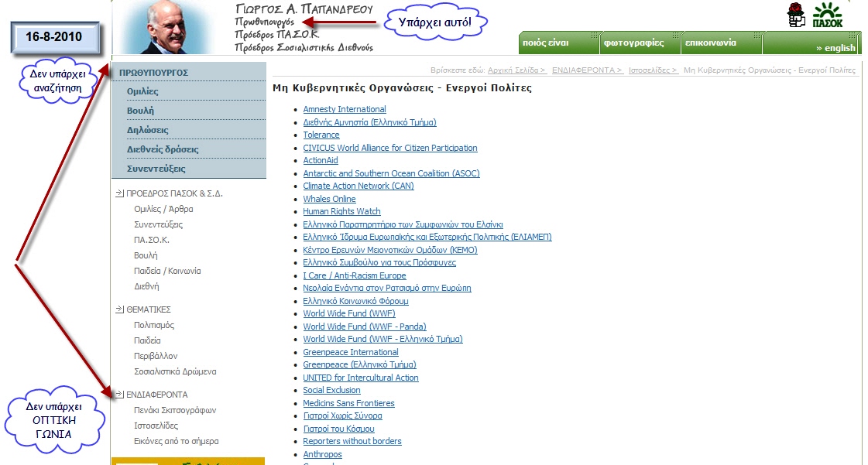Open Πενάκι Σκιτσογράφων sidebar item
Image resolution: width=868 pixels, height=465 pixels.
pos(175,410)
